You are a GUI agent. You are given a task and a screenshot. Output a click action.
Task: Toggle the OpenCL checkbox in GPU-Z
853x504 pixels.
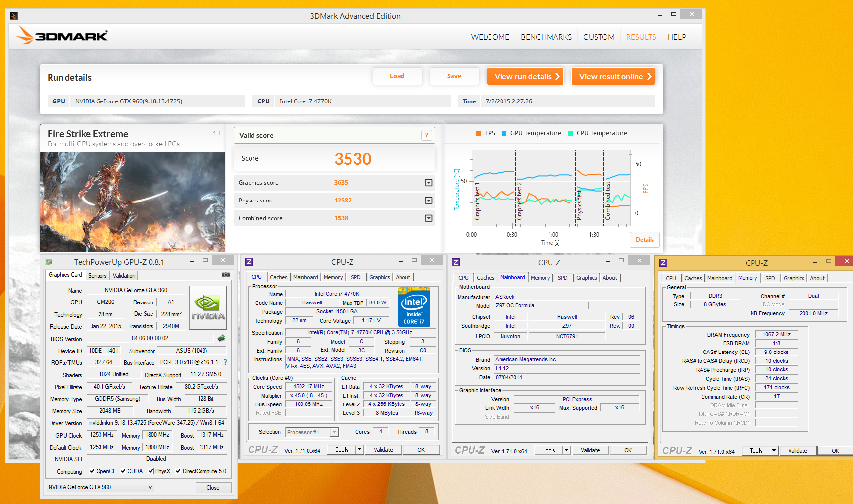(92, 471)
